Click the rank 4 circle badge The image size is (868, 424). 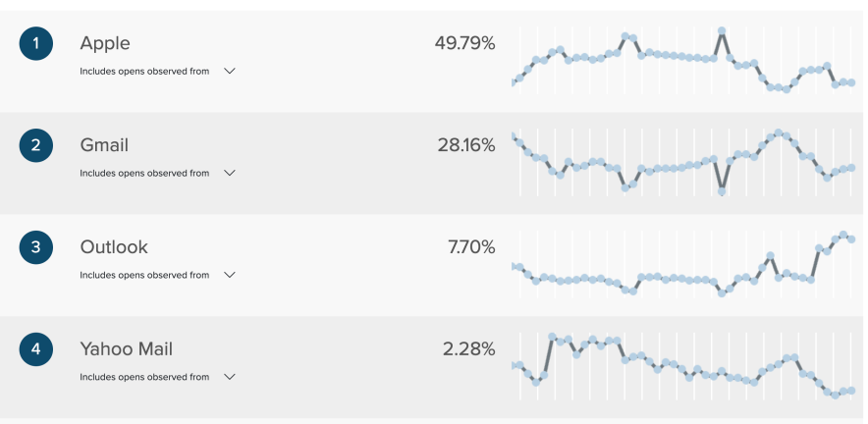[x=36, y=348]
